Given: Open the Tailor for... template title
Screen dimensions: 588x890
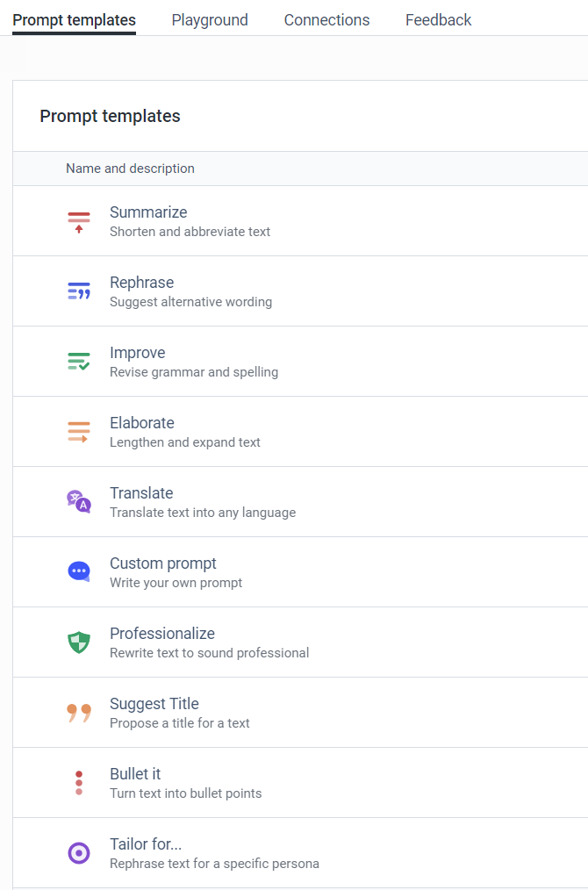Looking at the screenshot, I should [x=146, y=844].
